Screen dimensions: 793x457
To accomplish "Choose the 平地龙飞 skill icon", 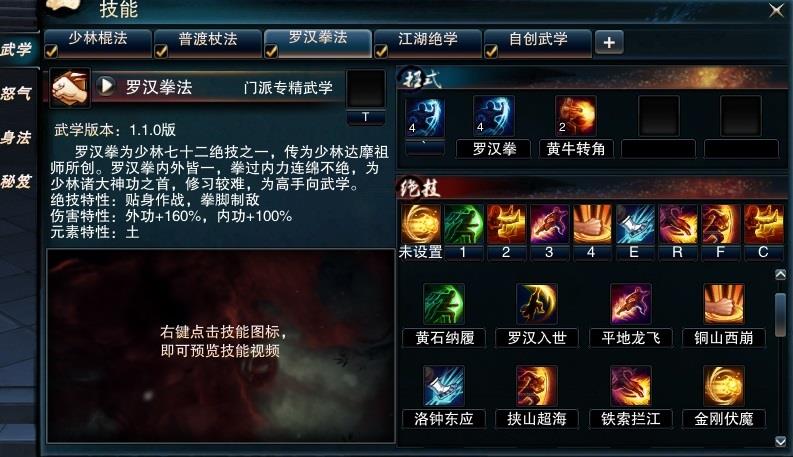I will point(630,304).
